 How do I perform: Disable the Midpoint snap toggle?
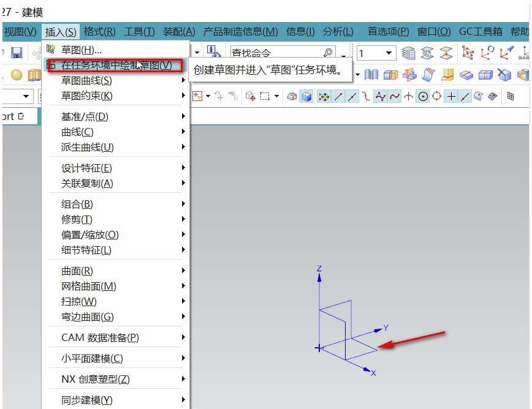pos(352,96)
